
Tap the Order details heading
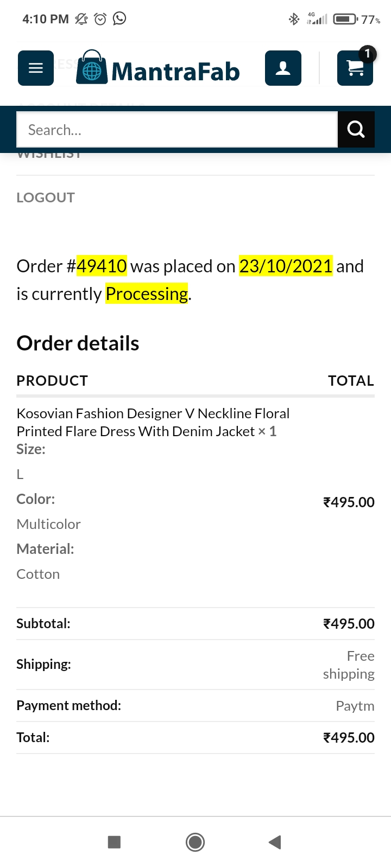(78, 343)
